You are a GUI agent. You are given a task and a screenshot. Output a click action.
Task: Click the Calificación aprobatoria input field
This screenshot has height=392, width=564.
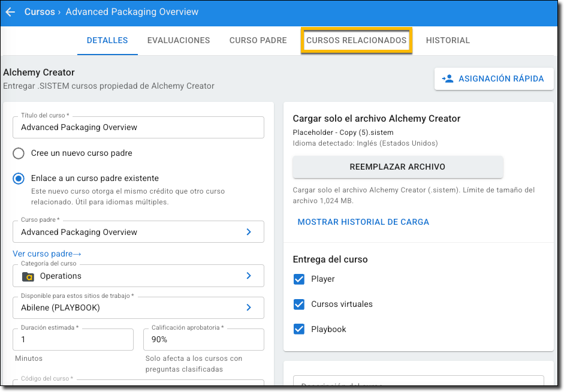click(x=204, y=339)
